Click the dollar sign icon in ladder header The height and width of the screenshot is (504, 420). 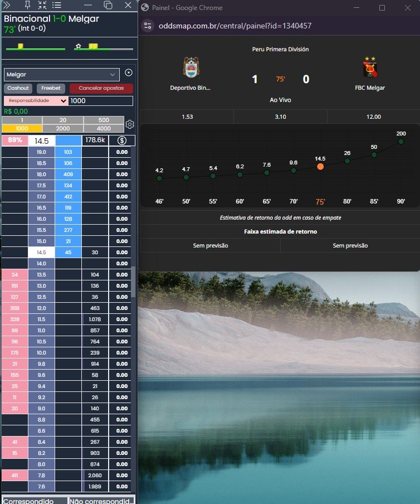[x=122, y=140]
